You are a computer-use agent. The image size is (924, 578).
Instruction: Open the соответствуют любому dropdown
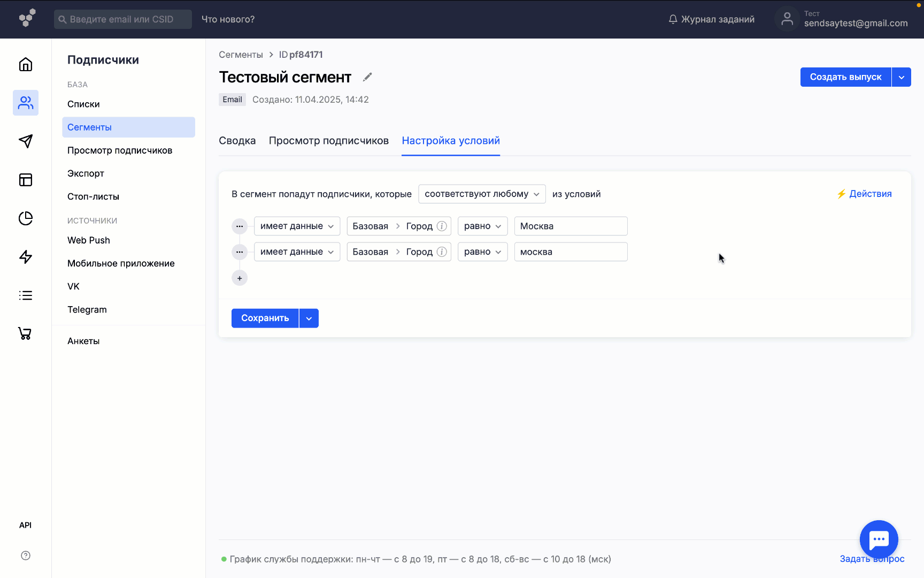pyautogui.click(x=481, y=194)
